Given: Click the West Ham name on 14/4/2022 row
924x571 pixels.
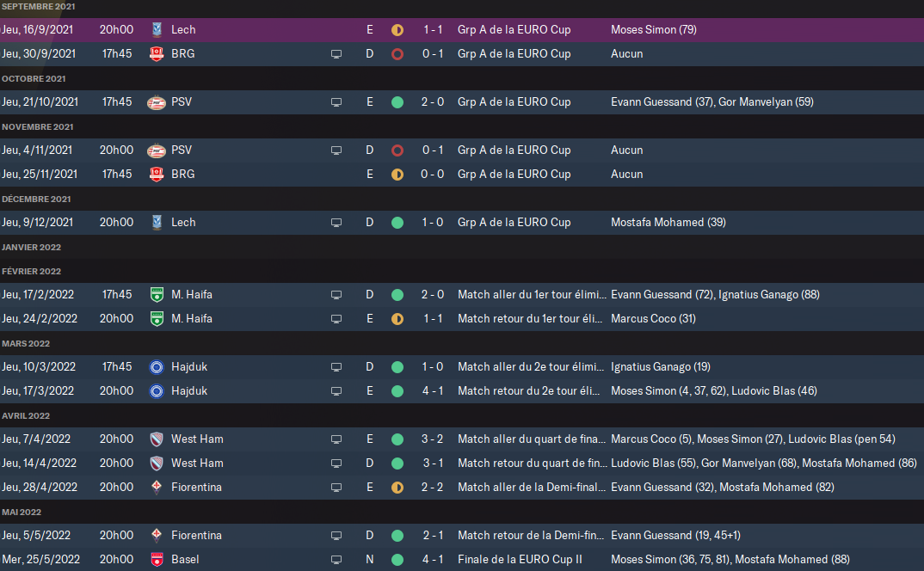Looking at the screenshot, I should click(x=197, y=463).
